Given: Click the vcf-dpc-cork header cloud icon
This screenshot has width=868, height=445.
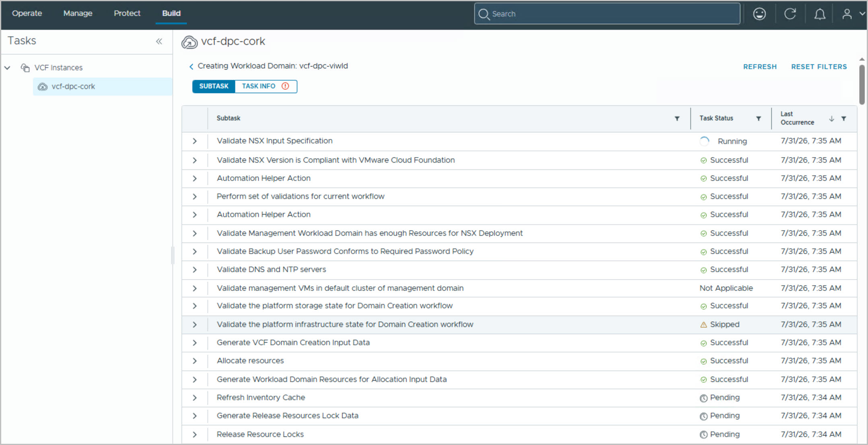Looking at the screenshot, I should (190, 42).
